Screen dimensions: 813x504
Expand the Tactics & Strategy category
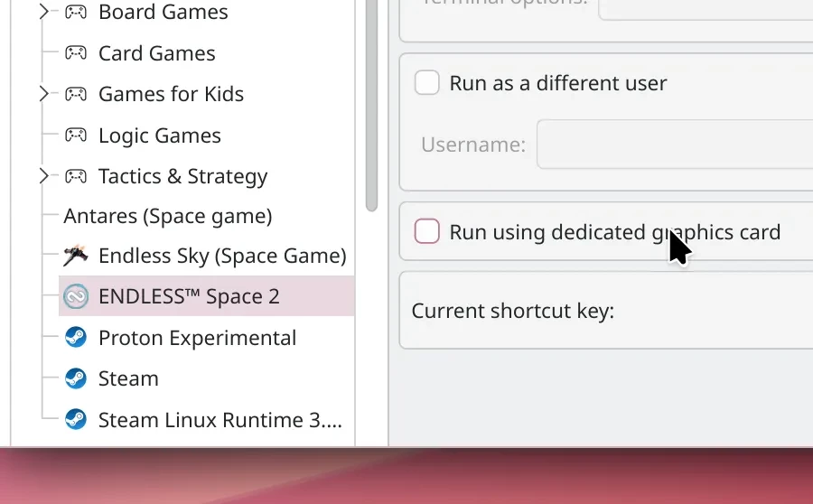click(x=43, y=176)
